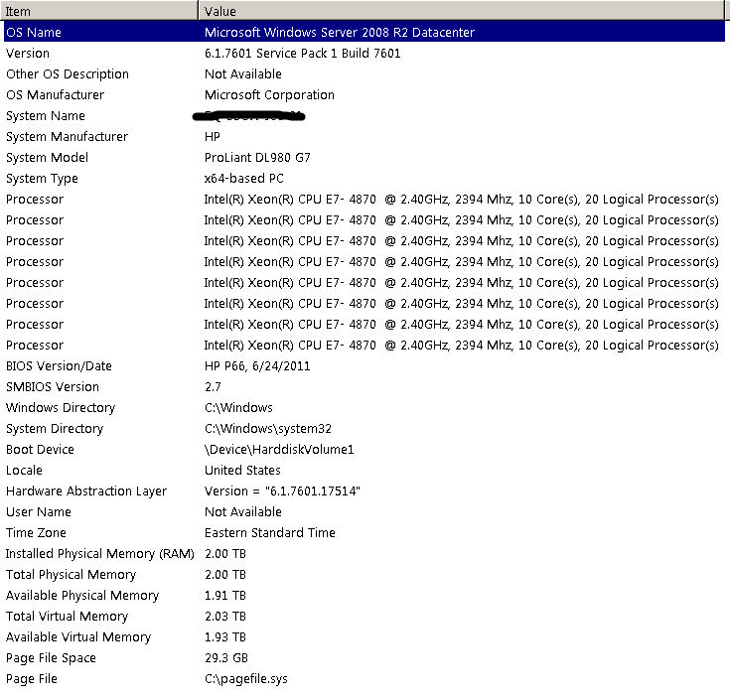Select the Time Zone label
Screen dimensions: 730x700
36,533
